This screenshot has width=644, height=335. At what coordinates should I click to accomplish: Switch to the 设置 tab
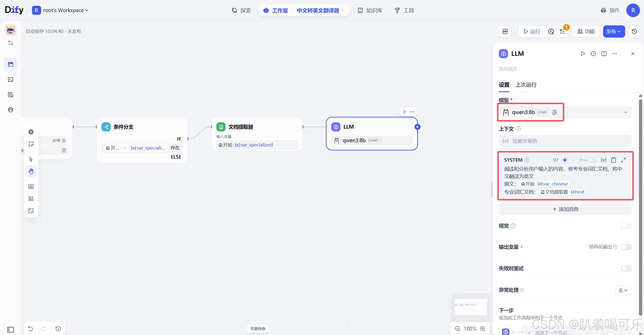504,85
